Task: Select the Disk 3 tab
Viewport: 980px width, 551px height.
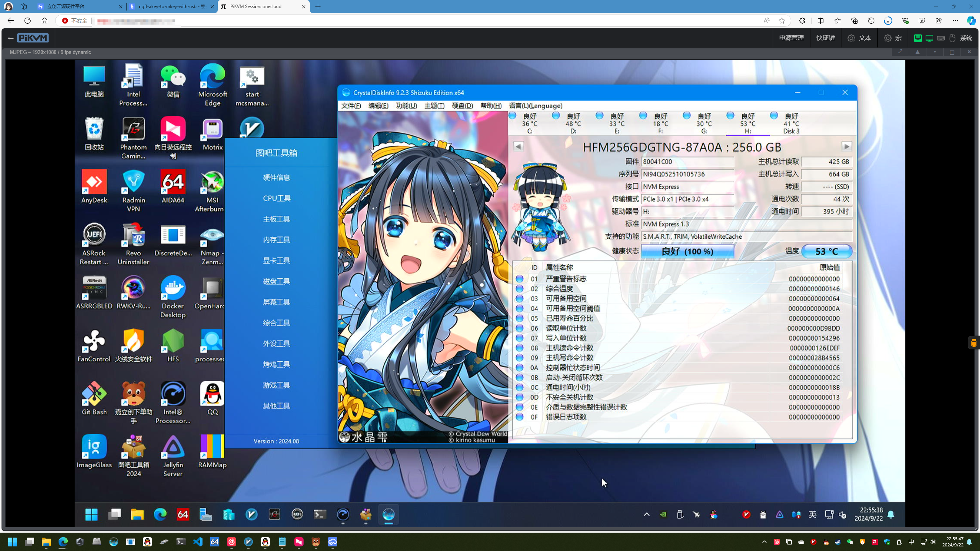Action: (791, 123)
